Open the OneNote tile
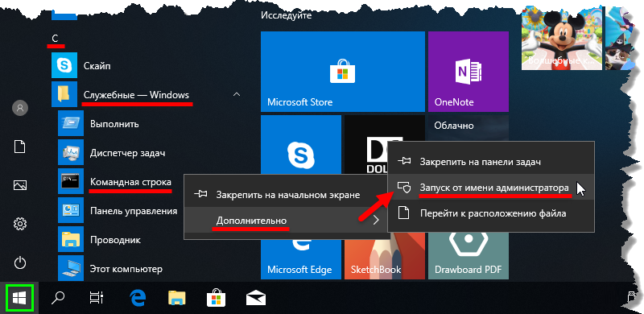 (x=469, y=72)
